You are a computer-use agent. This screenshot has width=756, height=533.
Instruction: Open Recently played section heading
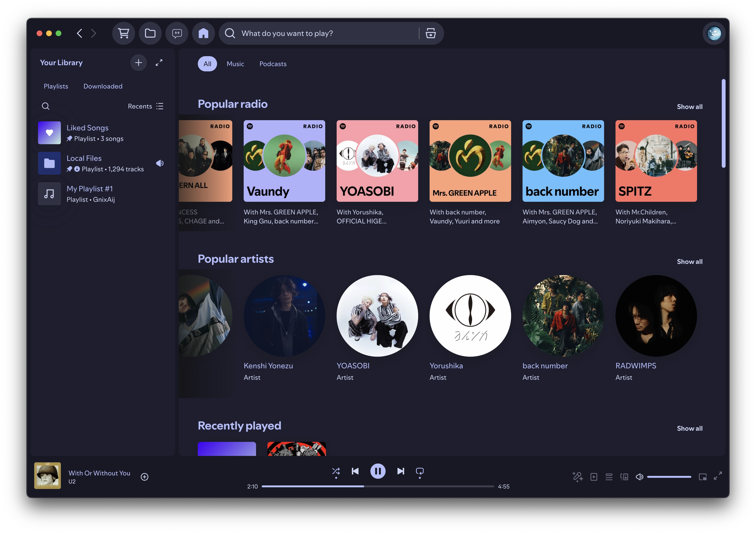(239, 426)
